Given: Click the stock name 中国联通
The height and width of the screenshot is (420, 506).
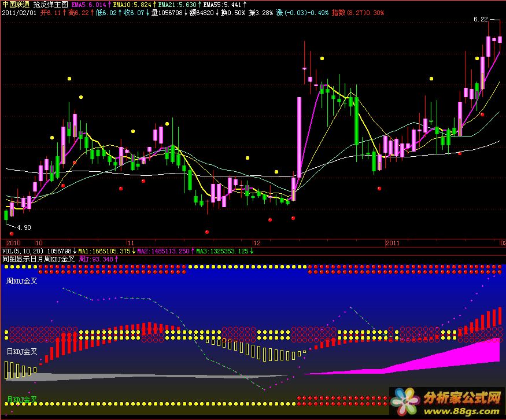Looking at the screenshot, I should pos(16,5).
